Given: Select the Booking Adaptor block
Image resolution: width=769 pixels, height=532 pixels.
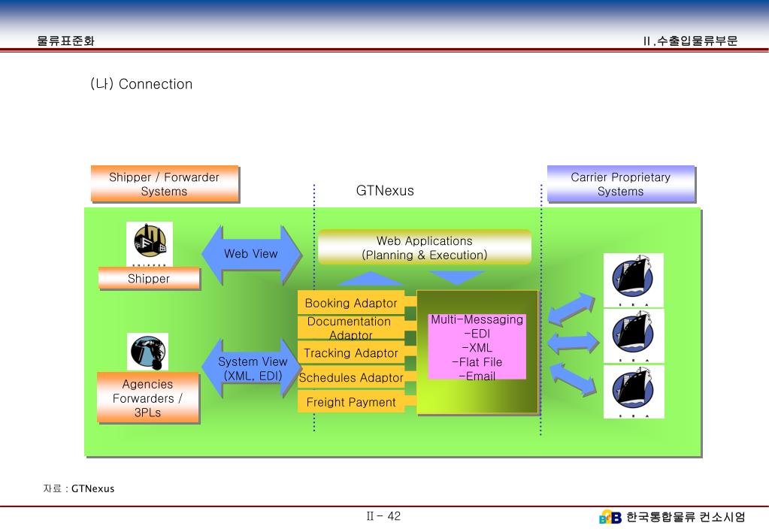Looking at the screenshot, I should tap(351, 303).
